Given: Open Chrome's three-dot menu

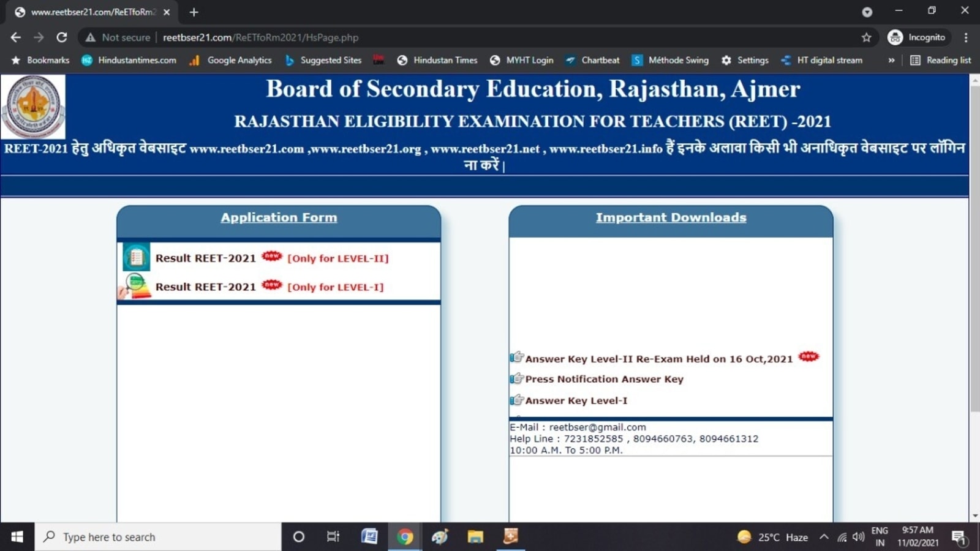Looking at the screenshot, I should tap(967, 37).
